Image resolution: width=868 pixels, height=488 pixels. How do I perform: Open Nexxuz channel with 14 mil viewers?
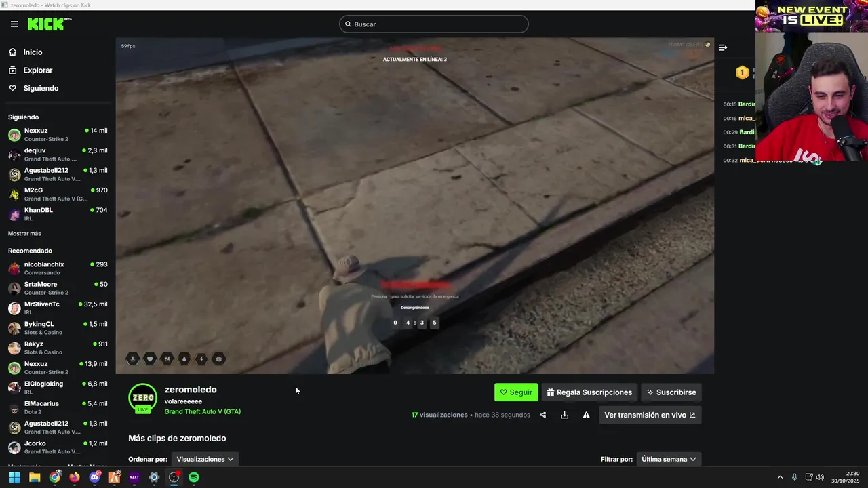point(58,134)
